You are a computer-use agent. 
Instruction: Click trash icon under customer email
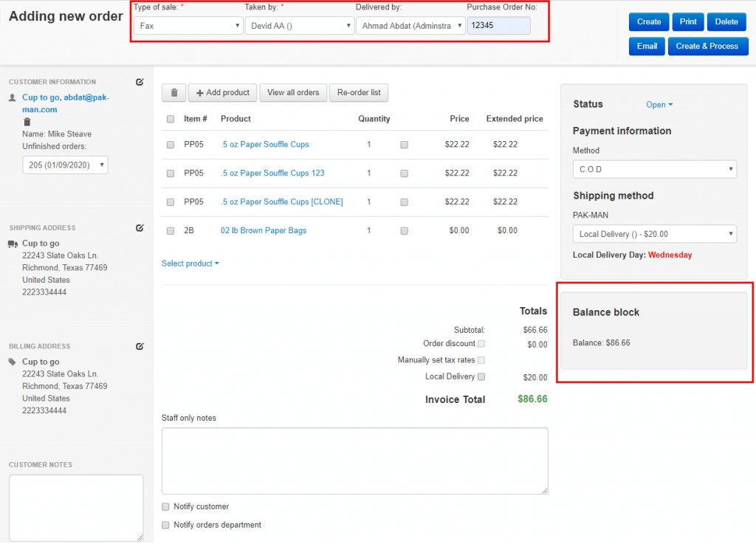point(27,122)
